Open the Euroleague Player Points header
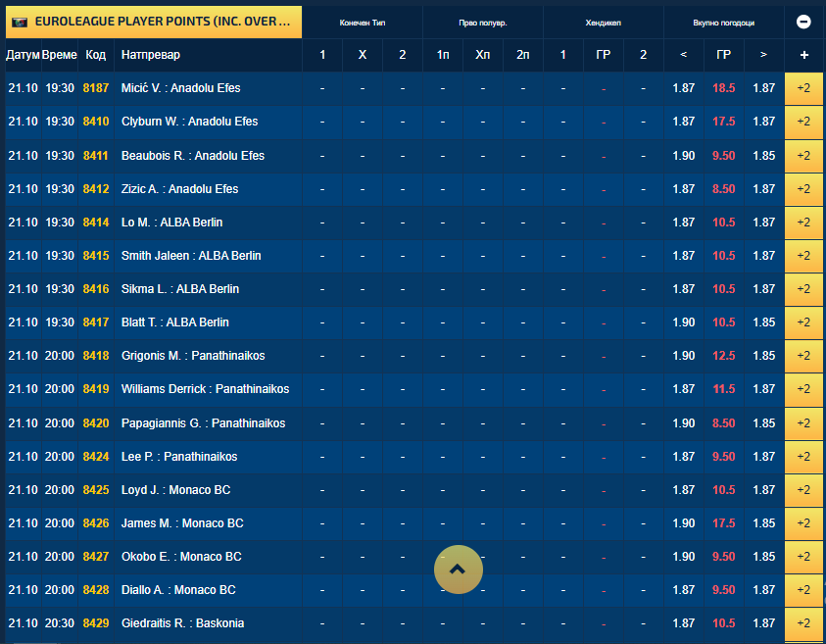826x644 pixels. (154, 23)
